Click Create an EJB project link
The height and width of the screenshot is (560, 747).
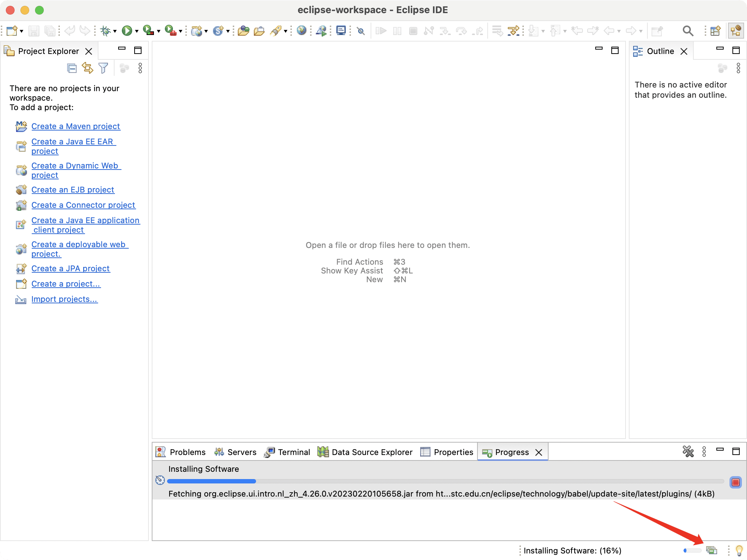click(73, 190)
